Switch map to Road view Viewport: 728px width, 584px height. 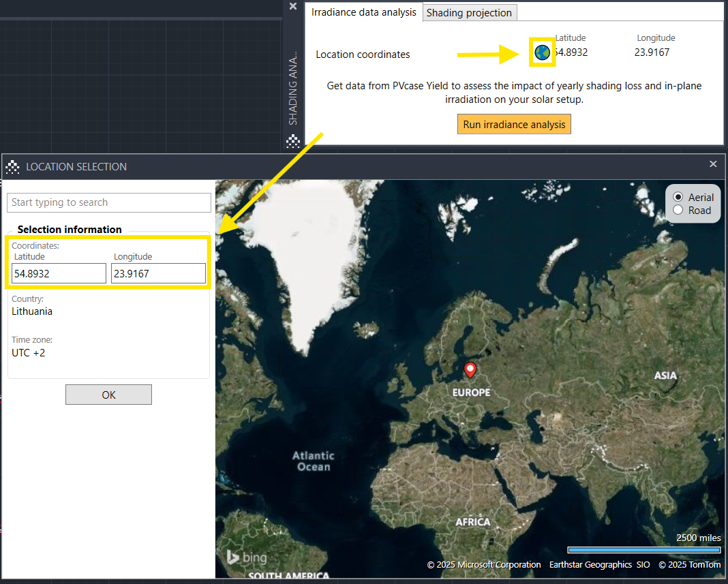pos(678,211)
